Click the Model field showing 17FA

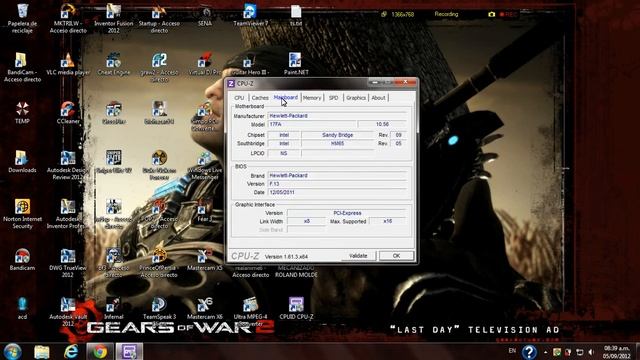(x=312, y=124)
